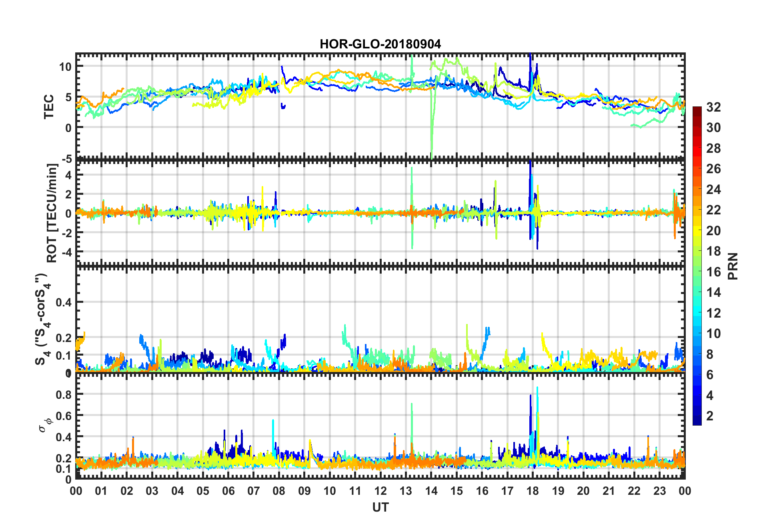Click the S4 axis tick labeled 0.2
The image size is (761, 532).
(x=64, y=338)
